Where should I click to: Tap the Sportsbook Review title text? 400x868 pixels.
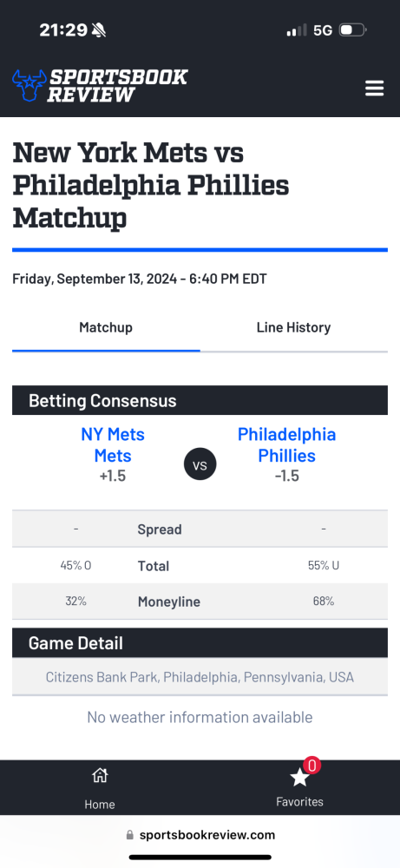(117, 86)
